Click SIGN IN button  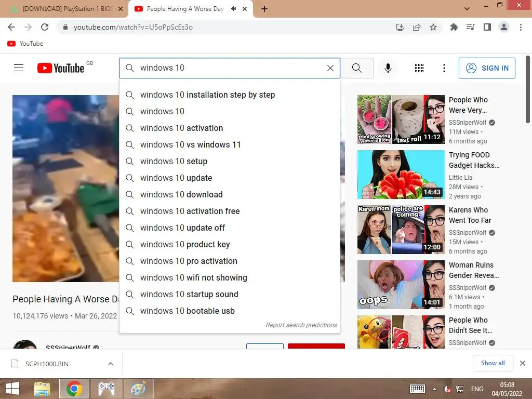point(487,68)
